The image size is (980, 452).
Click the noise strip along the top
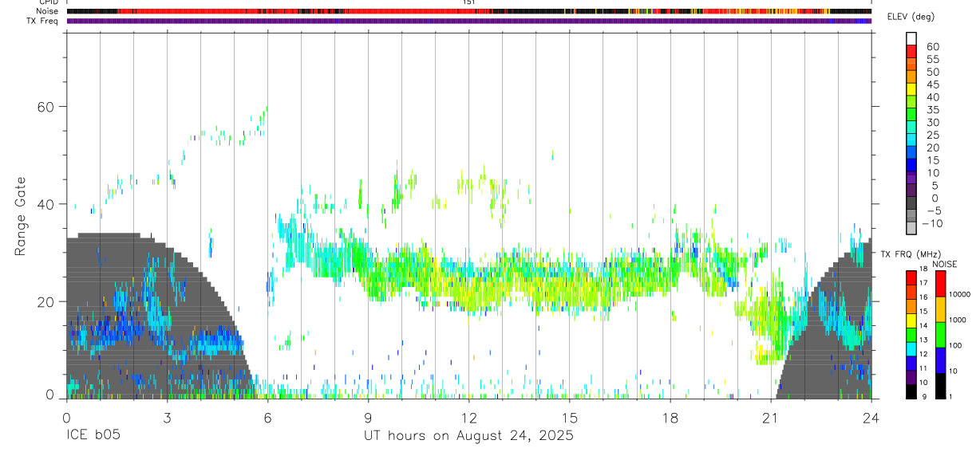pyautogui.click(x=468, y=11)
